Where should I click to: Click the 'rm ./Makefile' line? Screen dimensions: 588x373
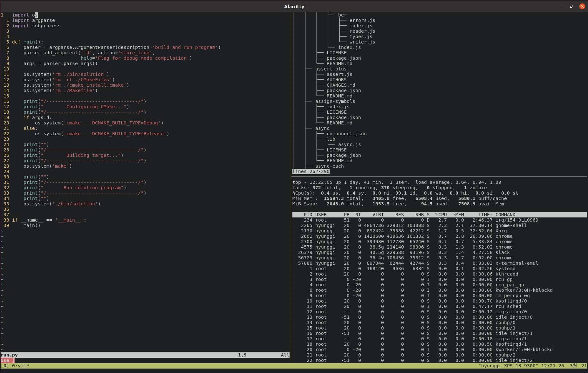pyautogui.click(x=60, y=90)
